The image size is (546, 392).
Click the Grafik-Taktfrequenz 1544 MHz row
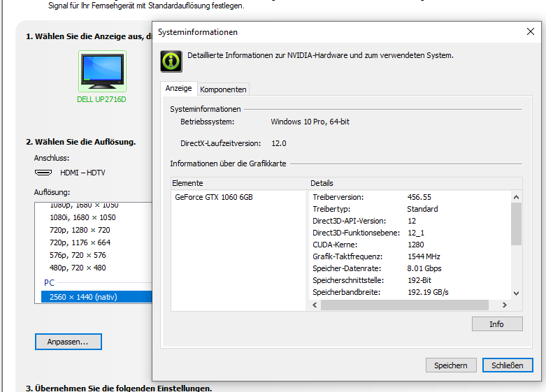point(410,256)
